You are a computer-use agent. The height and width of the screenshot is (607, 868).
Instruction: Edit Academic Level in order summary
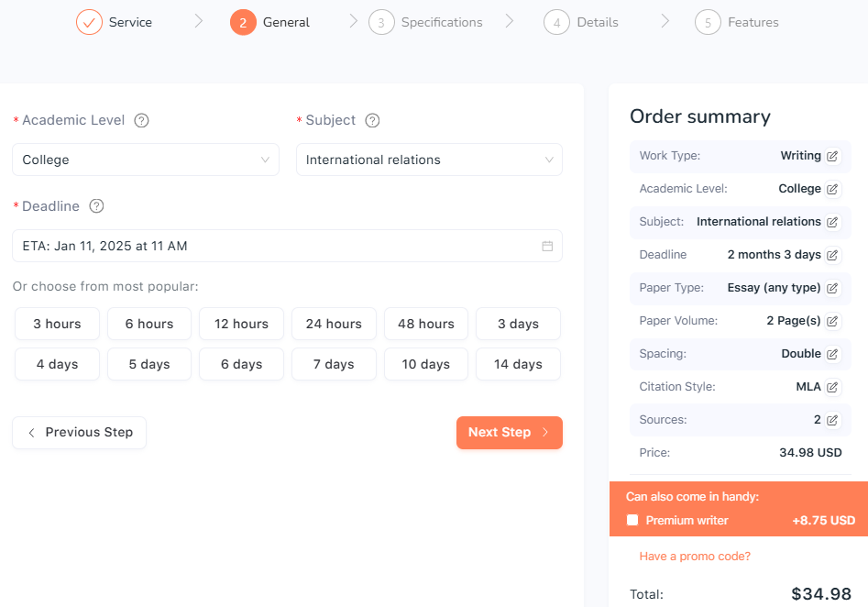point(832,190)
